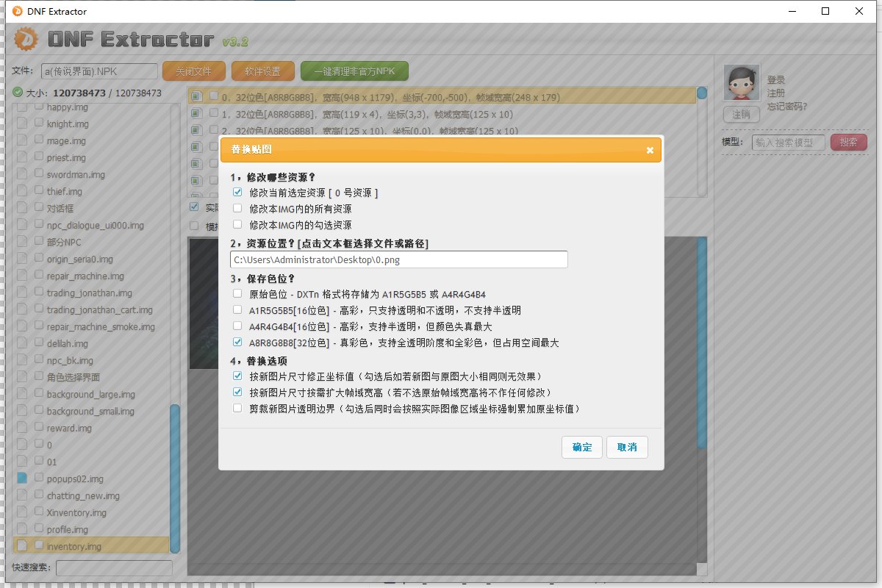Click the file icon next to Xinventory.img

pos(22,512)
